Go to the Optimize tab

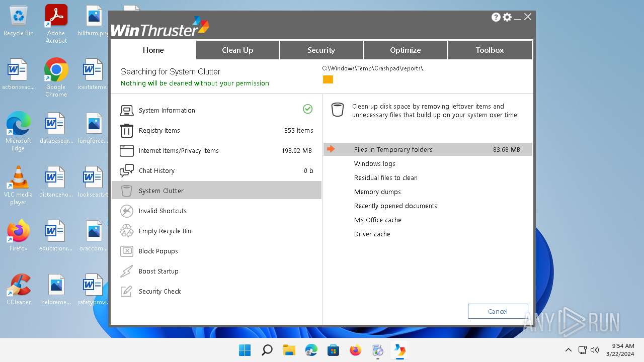click(405, 50)
